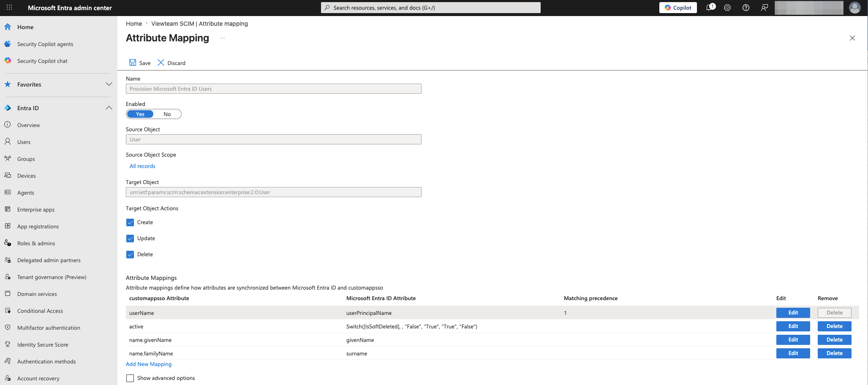The width and height of the screenshot is (868, 385).
Task: Click the Roles & admins icon
Action: coord(8,243)
